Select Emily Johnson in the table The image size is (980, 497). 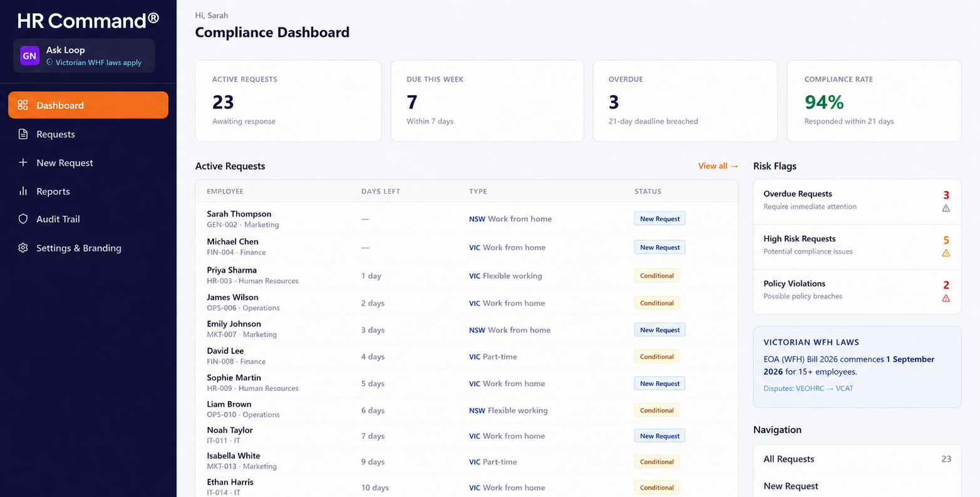click(x=467, y=330)
